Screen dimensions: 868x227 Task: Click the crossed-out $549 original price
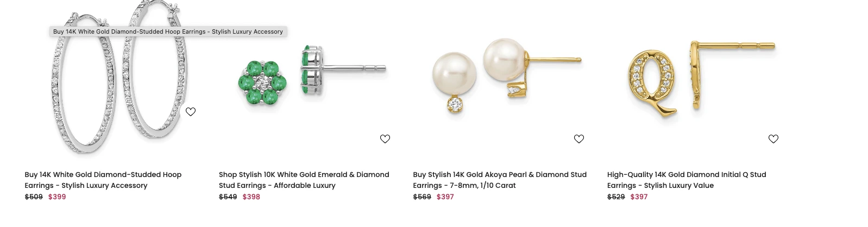tap(228, 197)
